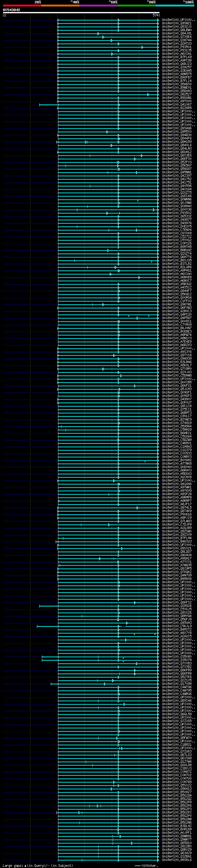Select the UniRef100_A9S3Y6 label
Image resolution: width=197 pixels, height=868 pixels.
coord(176,352)
